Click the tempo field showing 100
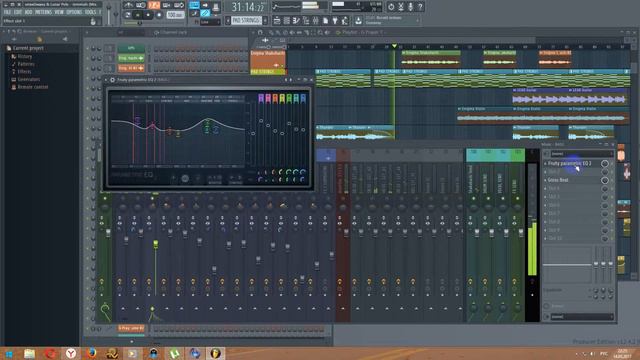 (x=175, y=15)
